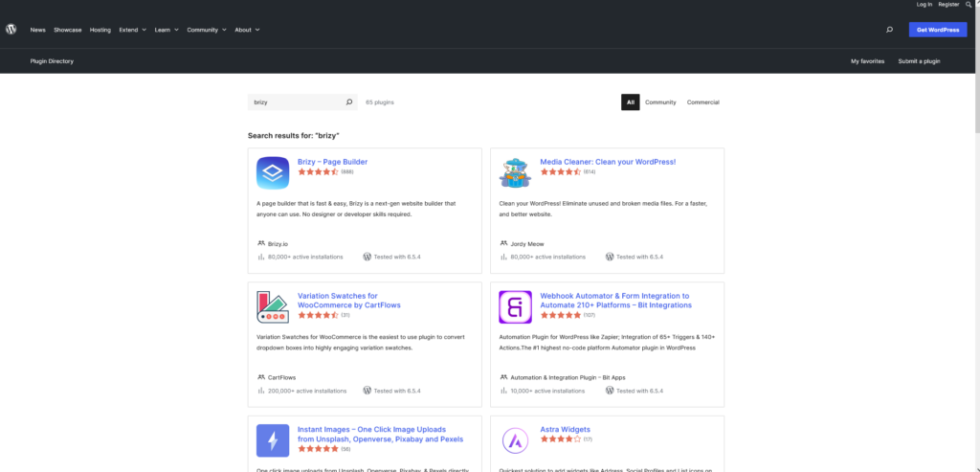The width and height of the screenshot is (980, 472).
Task: Expand the About menu
Action: [x=247, y=30]
